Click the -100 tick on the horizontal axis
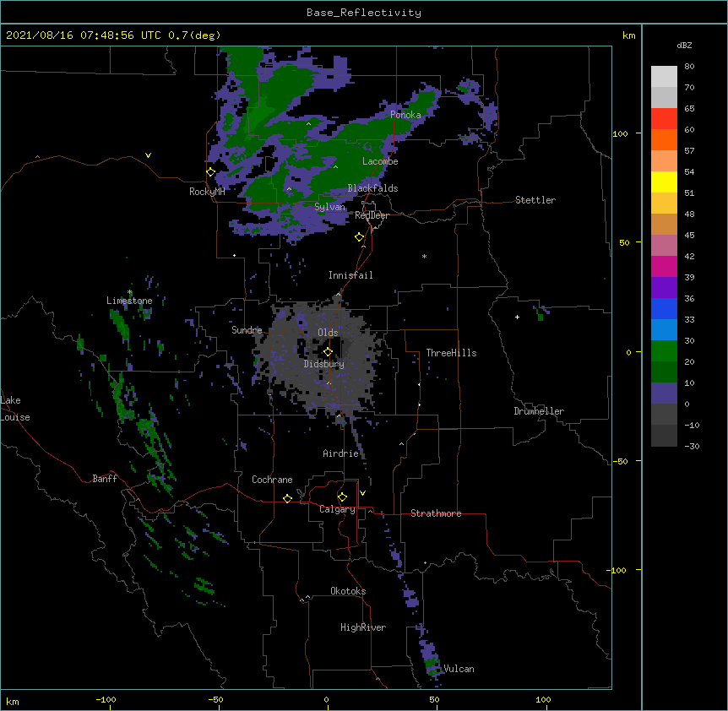 point(106,699)
